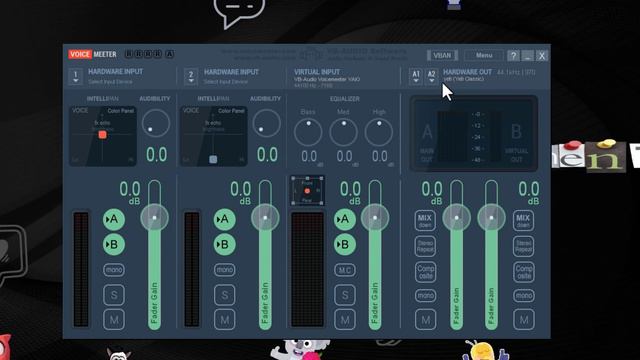This screenshot has height=360, width=640.
Task: Click the A cassette icon in title bar
Action: point(170,54)
